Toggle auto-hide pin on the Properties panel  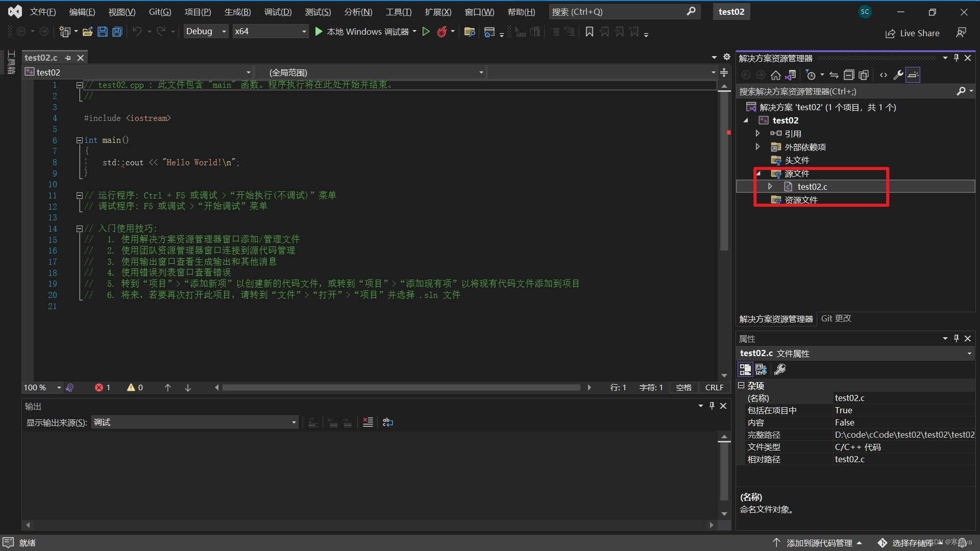pos(956,338)
